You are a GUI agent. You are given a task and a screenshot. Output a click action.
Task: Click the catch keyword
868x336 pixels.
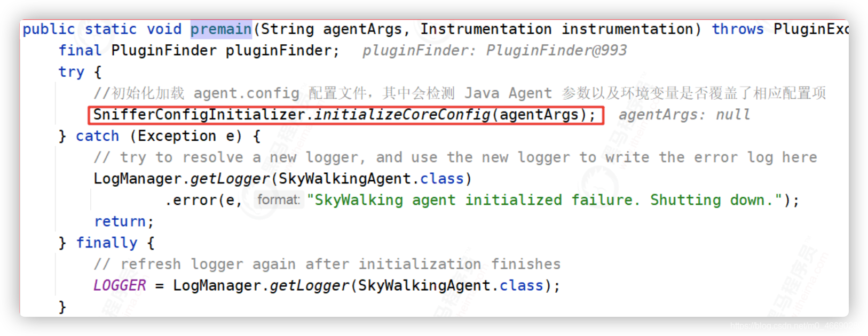pos(97,136)
